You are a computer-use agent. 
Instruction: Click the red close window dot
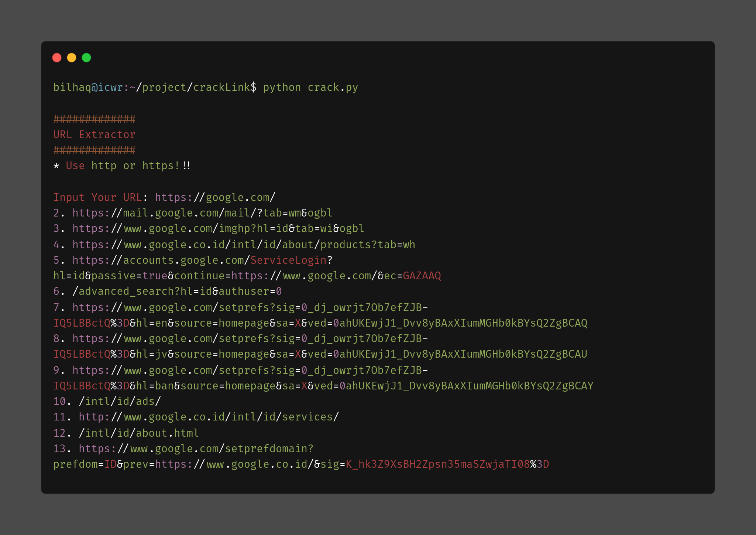[57, 58]
